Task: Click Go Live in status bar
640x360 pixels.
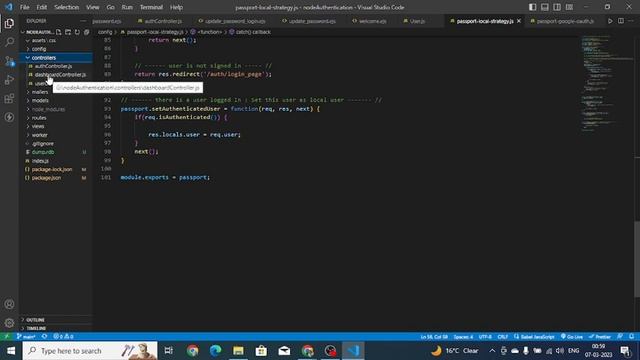Action: tap(572, 337)
